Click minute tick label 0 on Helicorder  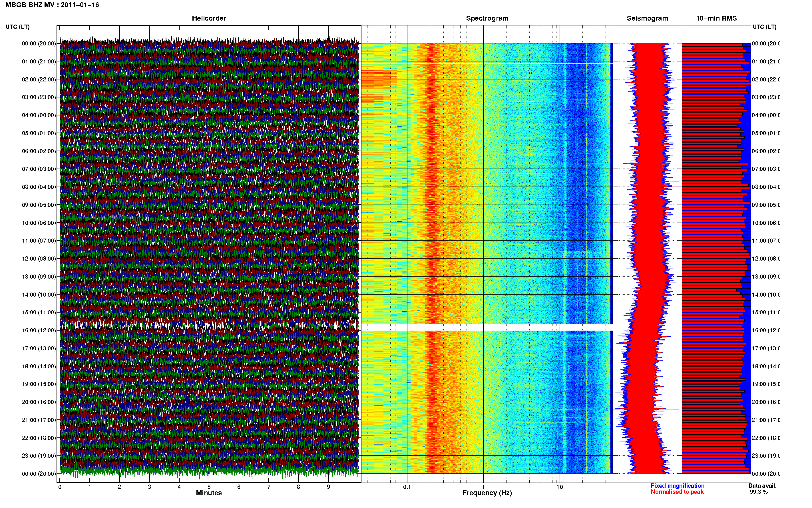[x=60, y=487]
